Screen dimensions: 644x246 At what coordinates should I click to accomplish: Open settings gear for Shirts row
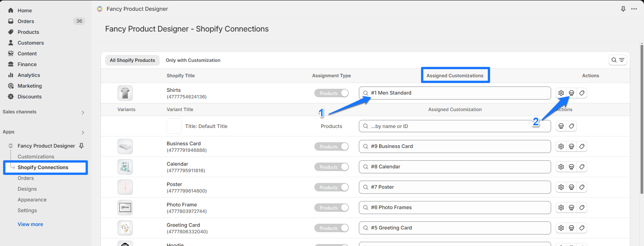(x=561, y=93)
